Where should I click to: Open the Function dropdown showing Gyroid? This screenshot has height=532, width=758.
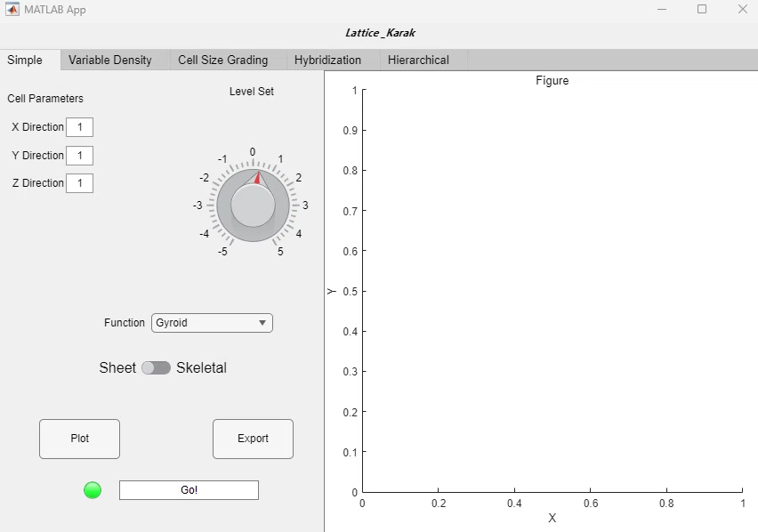pos(212,323)
